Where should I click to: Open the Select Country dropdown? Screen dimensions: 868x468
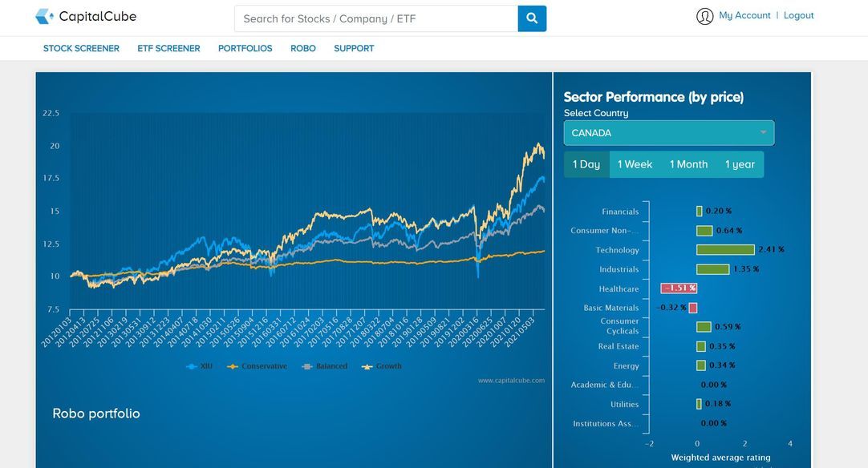[x=669, y=133]
